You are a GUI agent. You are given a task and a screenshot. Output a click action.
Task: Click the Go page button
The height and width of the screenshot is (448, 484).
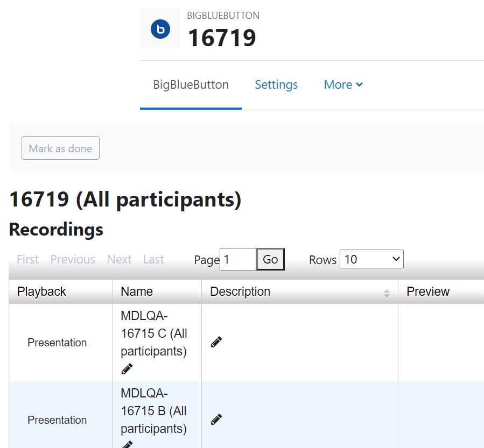(270, 259)
